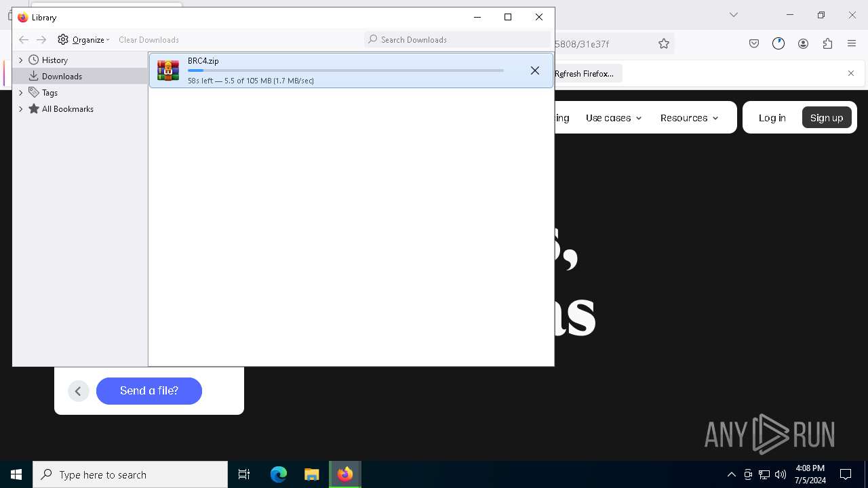Click the Log in link
This screenshot has width=868, height=488.
click(x=772, y=118)
